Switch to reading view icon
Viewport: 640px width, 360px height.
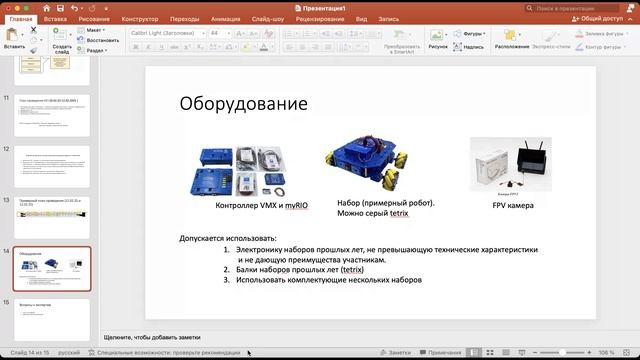coord(506,352)
